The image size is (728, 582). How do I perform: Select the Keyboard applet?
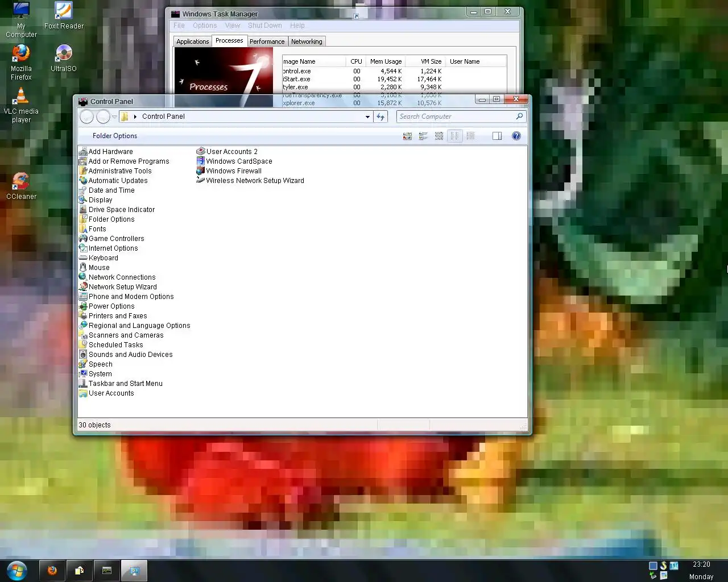[x=98, y=258]
